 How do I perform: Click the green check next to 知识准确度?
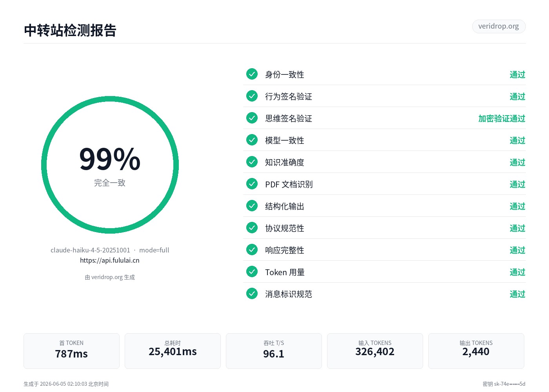tap(252, 162)
